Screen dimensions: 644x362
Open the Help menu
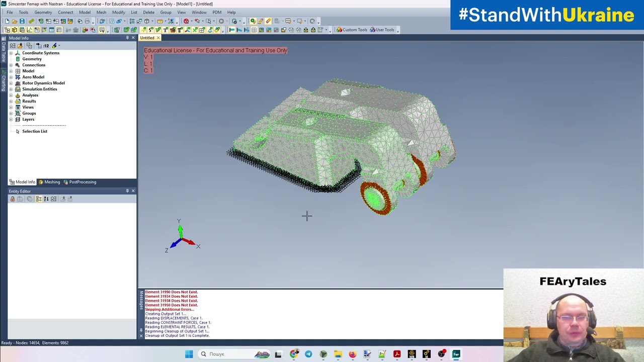[231, 12]
